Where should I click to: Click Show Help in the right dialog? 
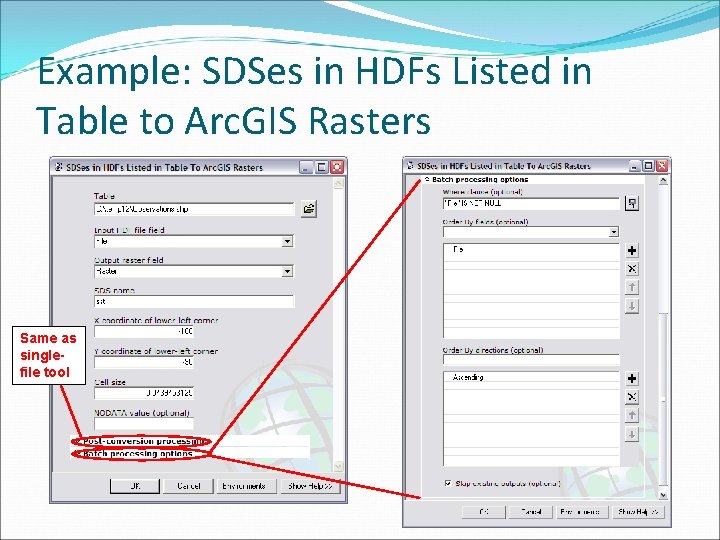638,512
